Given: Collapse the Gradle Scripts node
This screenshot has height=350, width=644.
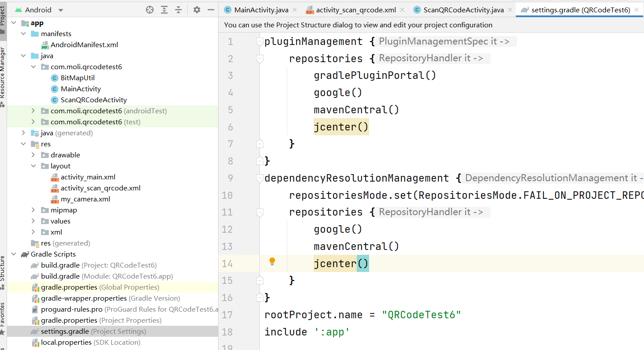Looking at the screenshot, I should click(13, 254).
